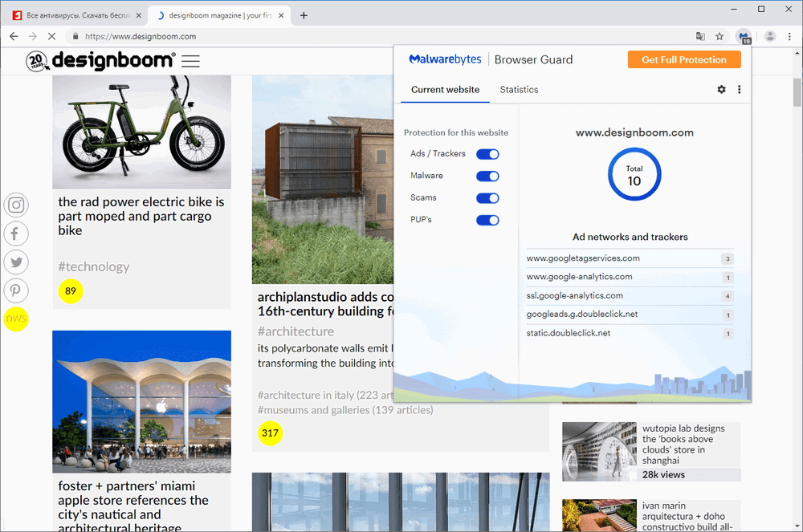803x532 pixels.
Task: Click the Total 10 progress ring
Action: tap(634, 174)
